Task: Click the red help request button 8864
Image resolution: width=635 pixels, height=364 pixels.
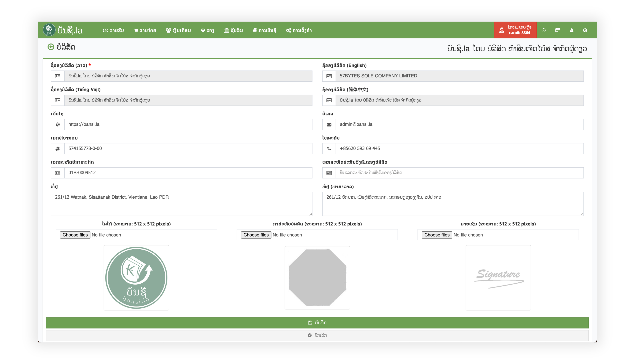Action: [515, 30]
